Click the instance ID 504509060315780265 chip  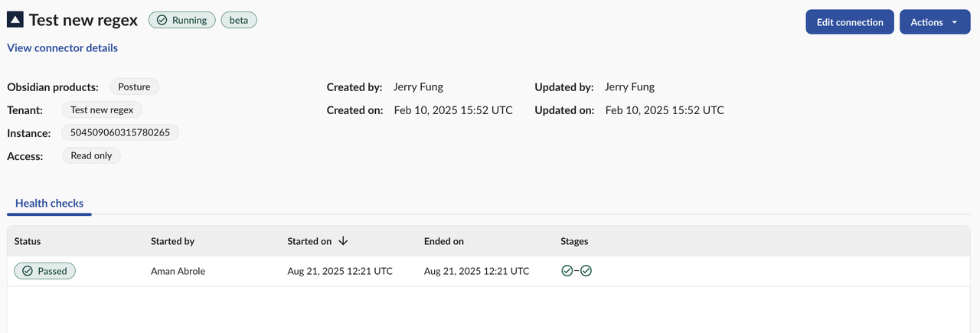(120, 132)
